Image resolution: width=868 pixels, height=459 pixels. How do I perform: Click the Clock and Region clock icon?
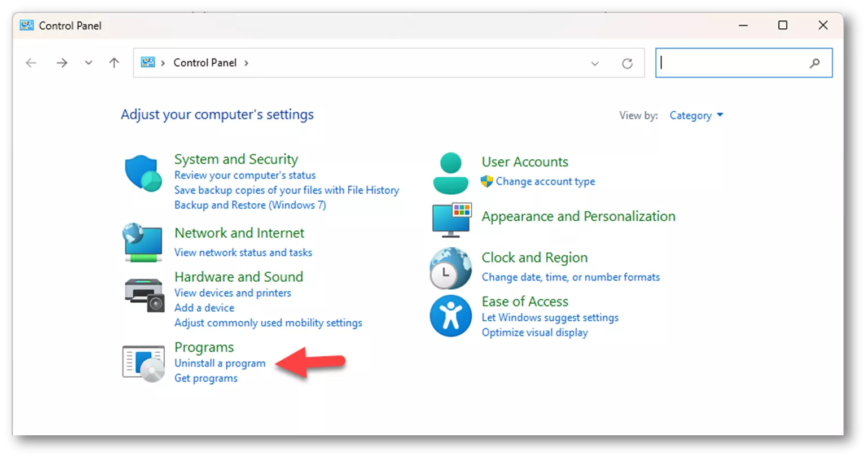(x=450, y=267)
